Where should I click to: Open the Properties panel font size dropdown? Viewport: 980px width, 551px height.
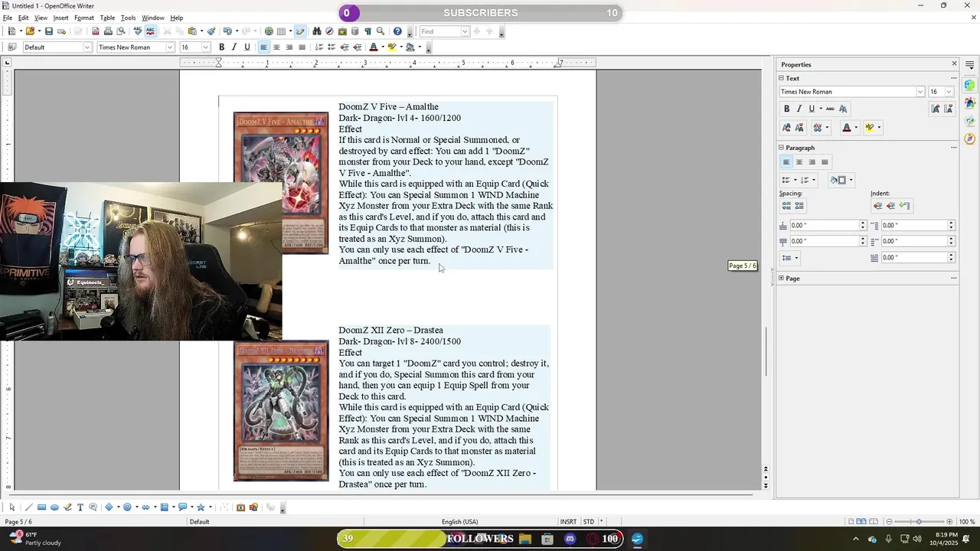point(949,92)
